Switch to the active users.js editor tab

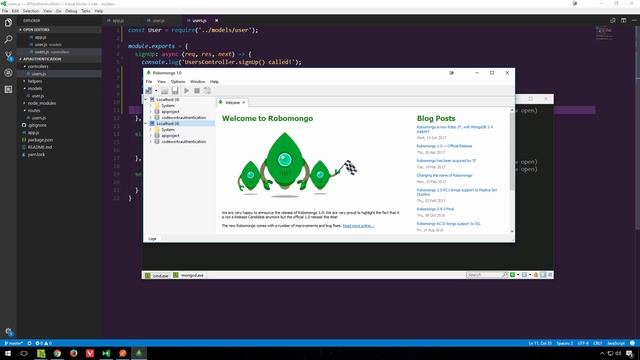coord(200,20)
